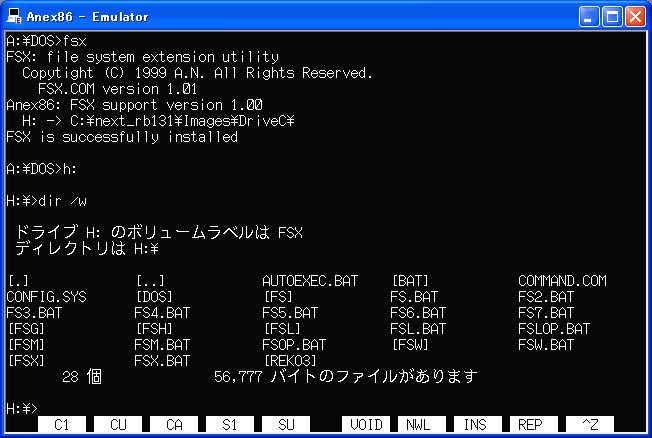Click the 56,777 bytes file summary
The width and height of the screenshot is (652, 438).
click(x=346, y=376)
